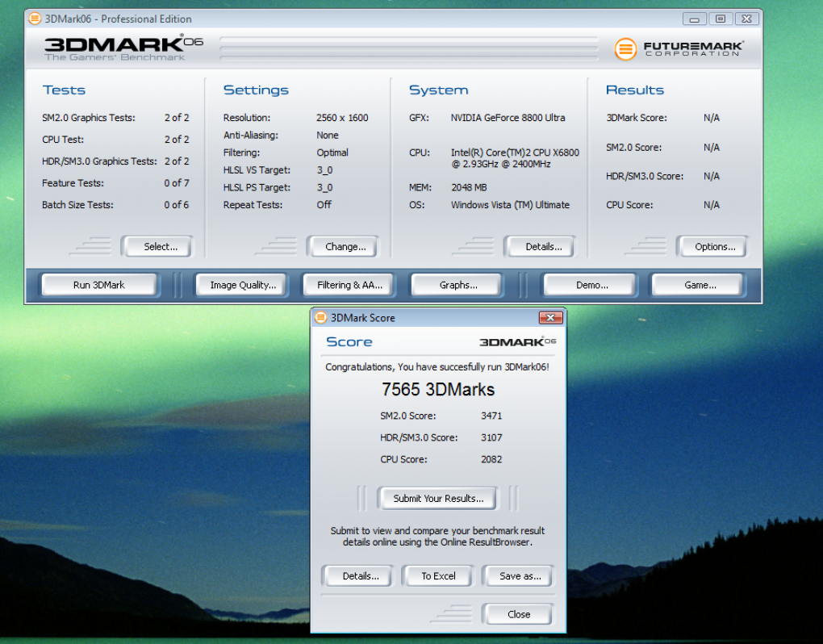Click Close button in score dialog
The width and height of the screenshot is (823, 644).
pos(519,614)
